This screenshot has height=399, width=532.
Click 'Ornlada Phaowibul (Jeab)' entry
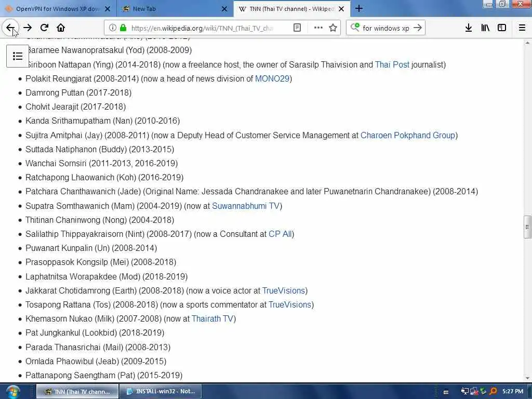(x=96, y=362)
